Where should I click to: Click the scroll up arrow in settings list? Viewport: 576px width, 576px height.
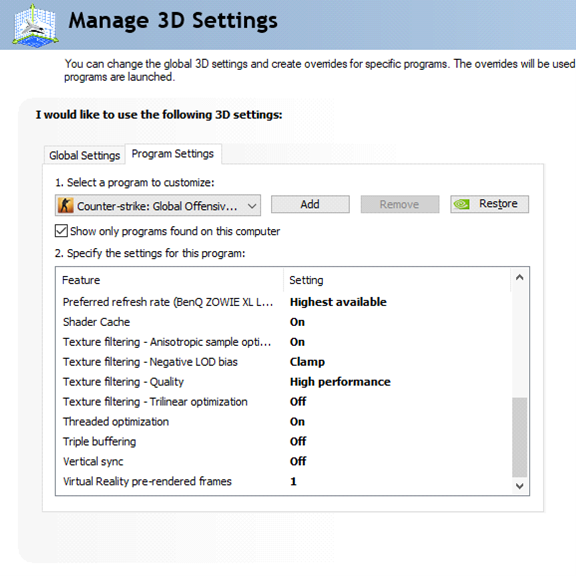[519, 277]
